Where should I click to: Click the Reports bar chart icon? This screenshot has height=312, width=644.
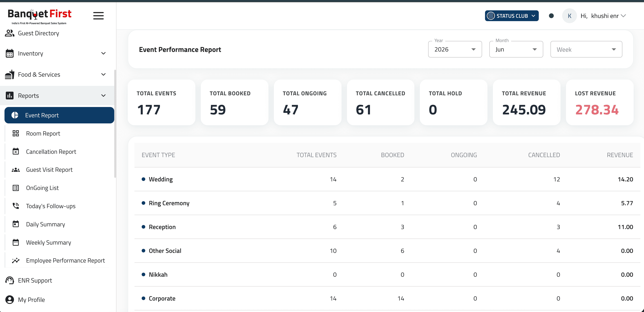pyautogui.click(x=9, y=96)
